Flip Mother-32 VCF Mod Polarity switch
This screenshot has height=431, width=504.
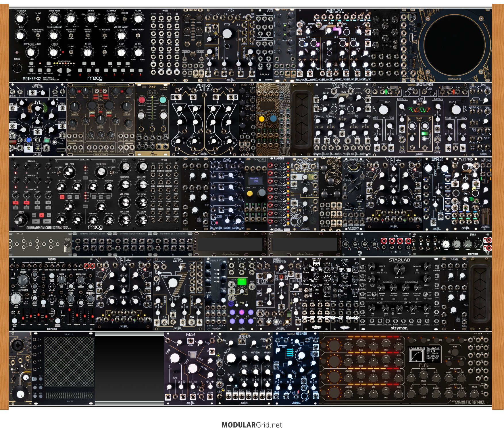click(138, 36)
